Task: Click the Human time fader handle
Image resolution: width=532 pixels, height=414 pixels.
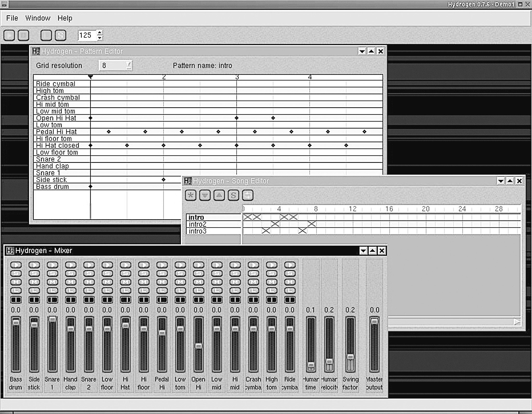Action: 311,365
